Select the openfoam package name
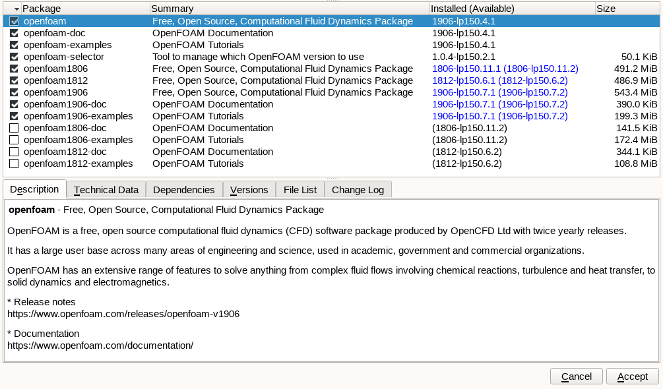This screenshot has height=389, width=663. [x=45, y=21]
